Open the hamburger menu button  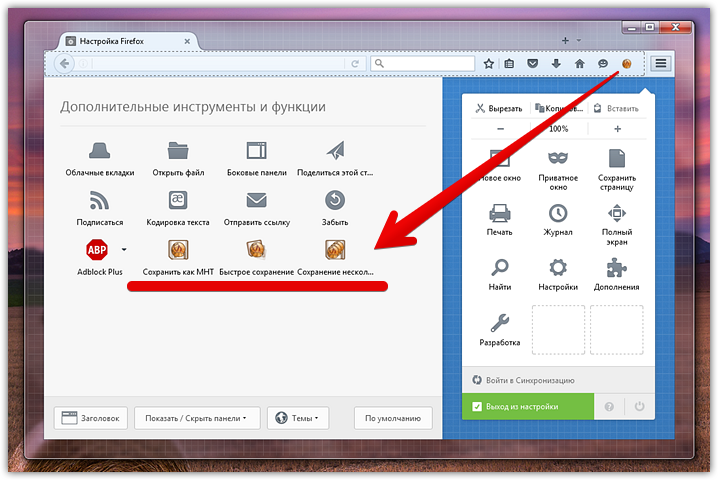pos(660,63)
